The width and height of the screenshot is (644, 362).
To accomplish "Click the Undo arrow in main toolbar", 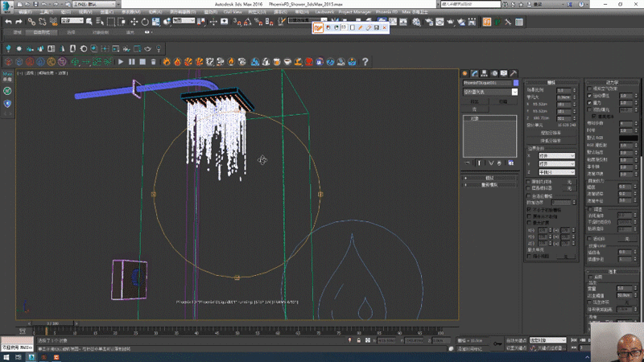I will (8, 22).
